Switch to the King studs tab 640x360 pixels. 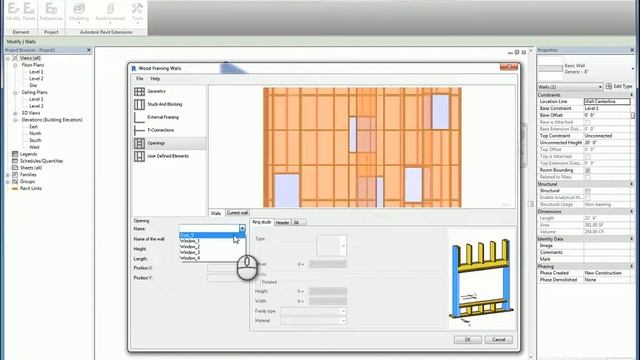pyautogui.click(x=262, y=222)
